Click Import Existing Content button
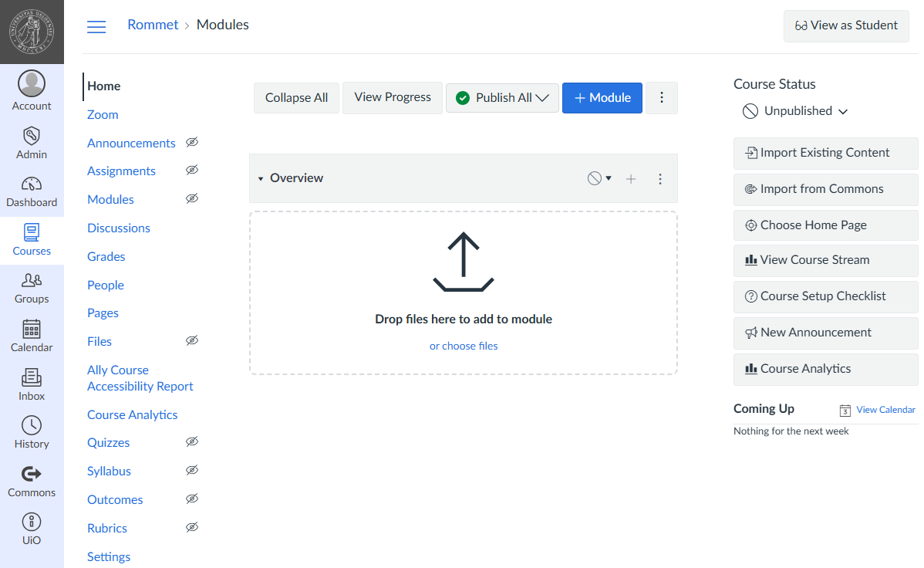The height and width of the screenshot is (568, 924). [825, 153]
